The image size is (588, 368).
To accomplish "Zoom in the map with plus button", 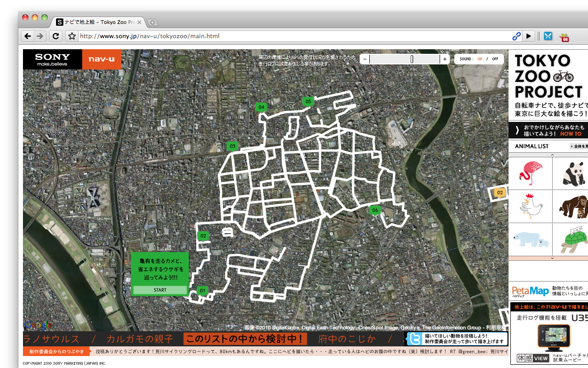I will click(445, 59).
